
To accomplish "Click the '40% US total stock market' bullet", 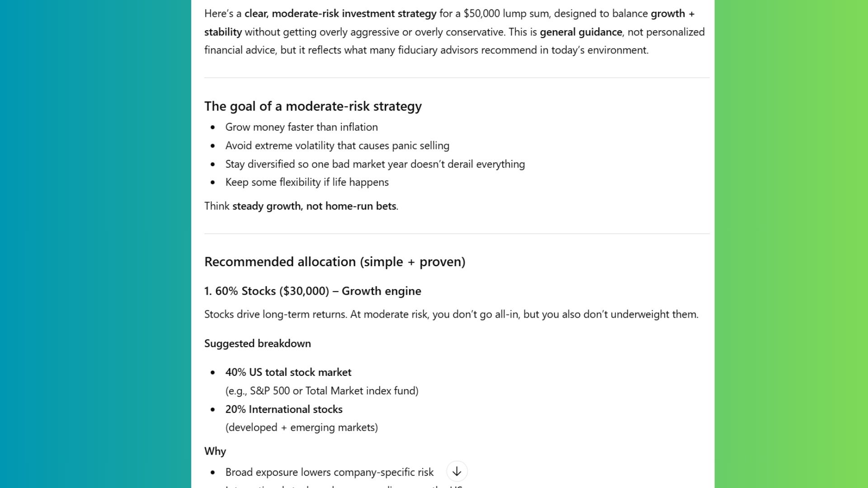I will pos(288,372).
